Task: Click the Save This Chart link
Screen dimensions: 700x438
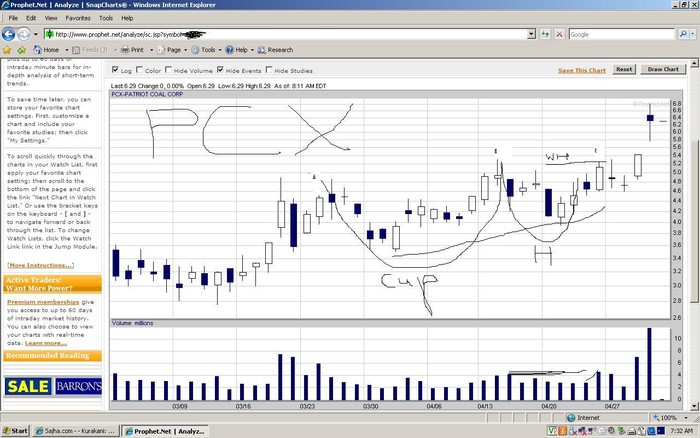Action: click(x=581, y=70)
